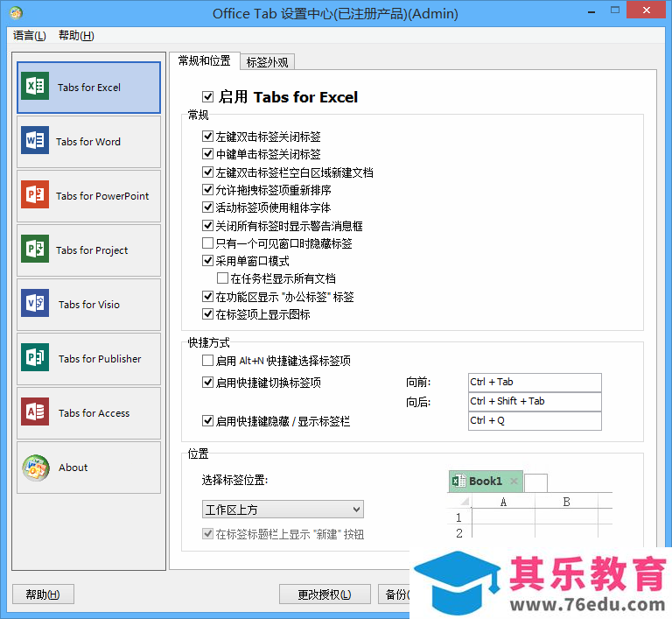This screenshot has width=672, height=619.
Task: Toggle 启用快捷键切换标签项 checkbox
Action: (x=208, y=383)
